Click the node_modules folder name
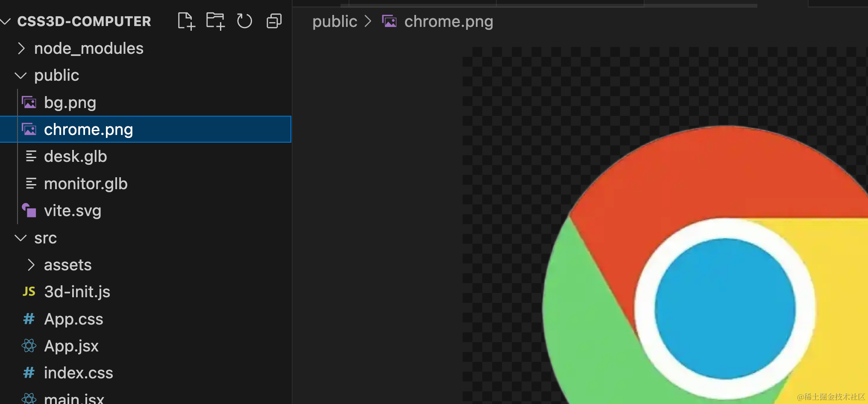Screen dimensions: 868x404 click(89, 48)
